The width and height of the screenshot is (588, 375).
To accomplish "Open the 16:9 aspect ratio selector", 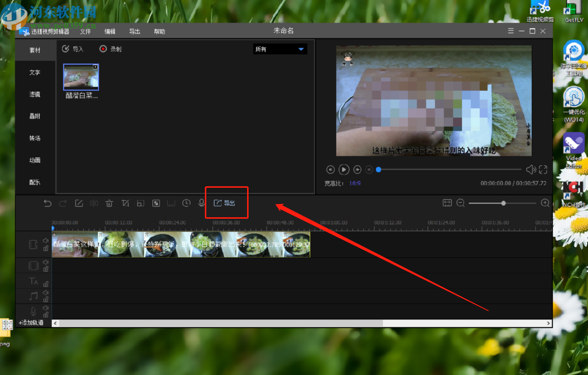I will (x=355, y=183).
